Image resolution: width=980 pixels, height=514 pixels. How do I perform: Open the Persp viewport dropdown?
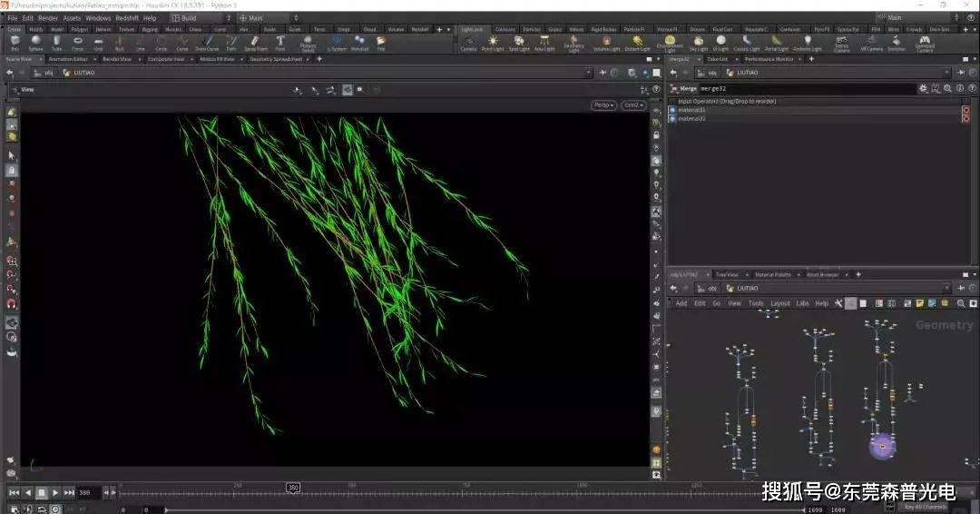603,105
